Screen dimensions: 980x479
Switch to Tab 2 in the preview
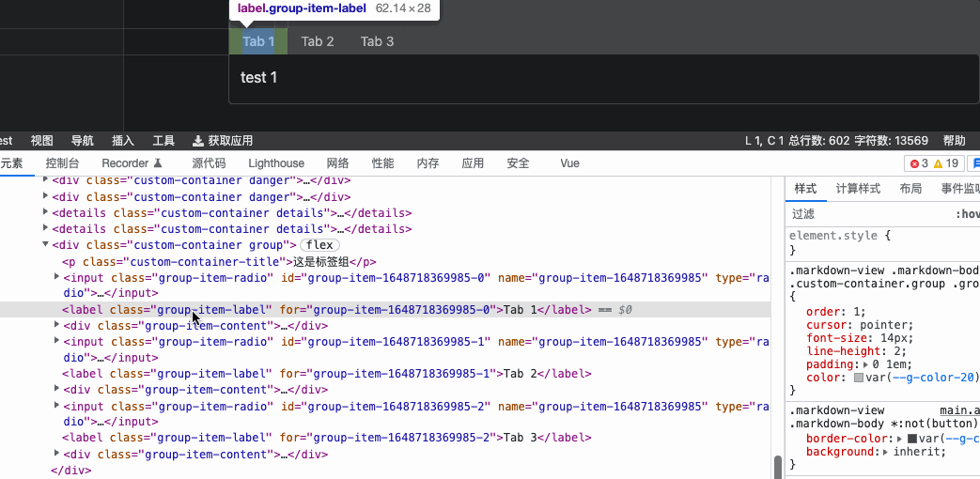click(x=318, y=41)
